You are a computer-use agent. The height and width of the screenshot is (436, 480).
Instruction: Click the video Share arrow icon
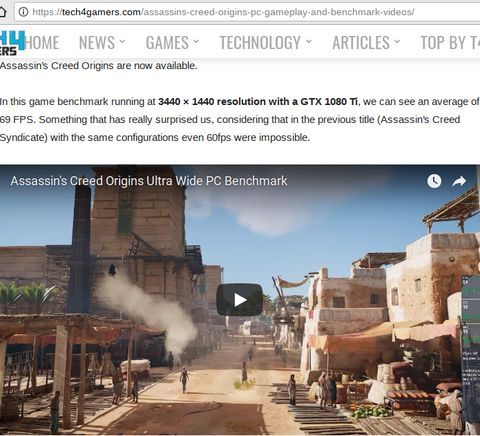point(459,181)
